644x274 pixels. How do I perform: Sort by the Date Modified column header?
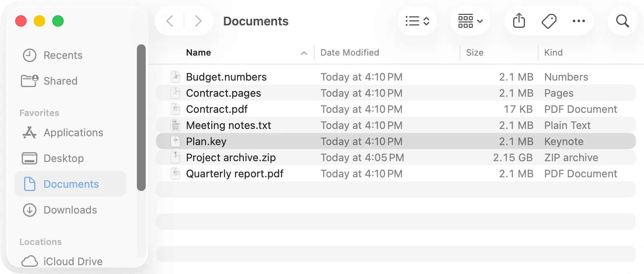tap(350, 52)
